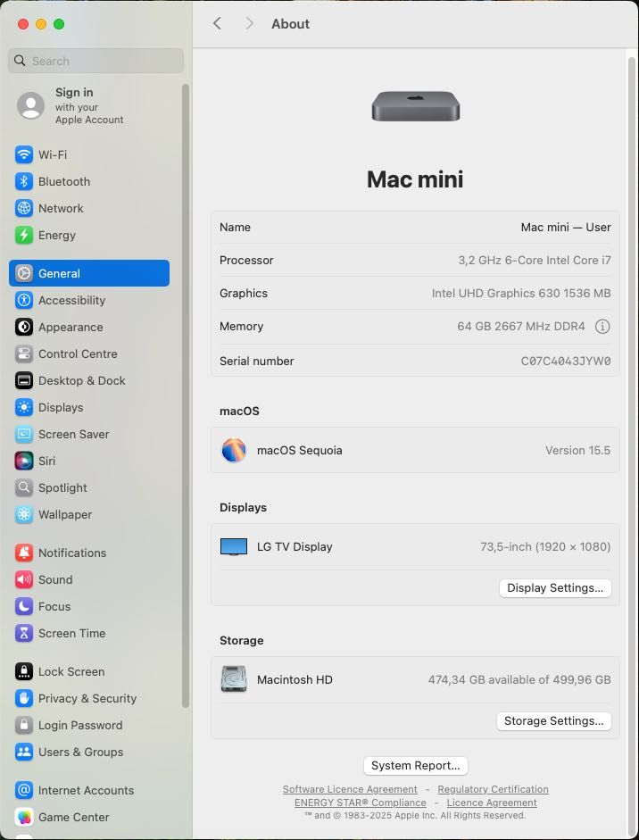The image size is (639, 840).
Task: Click the green Energy icon
Action: (x=23, y=235)
